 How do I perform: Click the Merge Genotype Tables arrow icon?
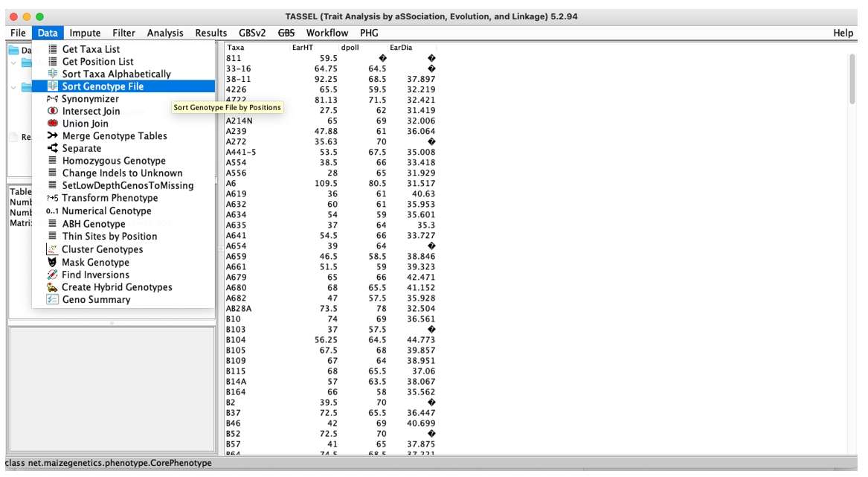(53, 135)
